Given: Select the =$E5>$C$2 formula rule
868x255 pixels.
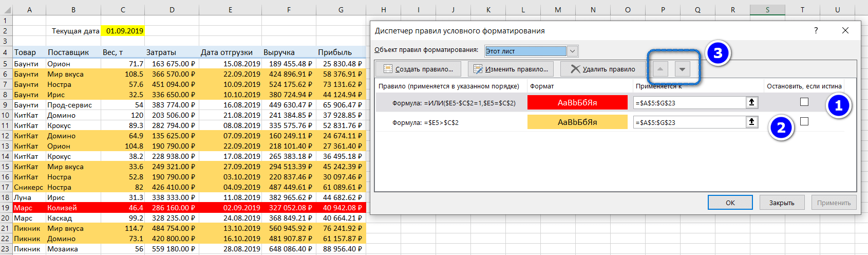Looking at the screenshot, I should (x=425, y=122).
